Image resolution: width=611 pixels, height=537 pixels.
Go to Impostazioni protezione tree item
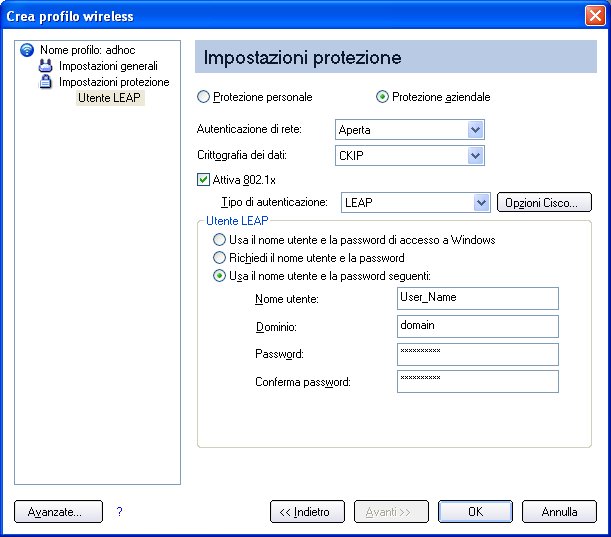click(x=114, y=82)
